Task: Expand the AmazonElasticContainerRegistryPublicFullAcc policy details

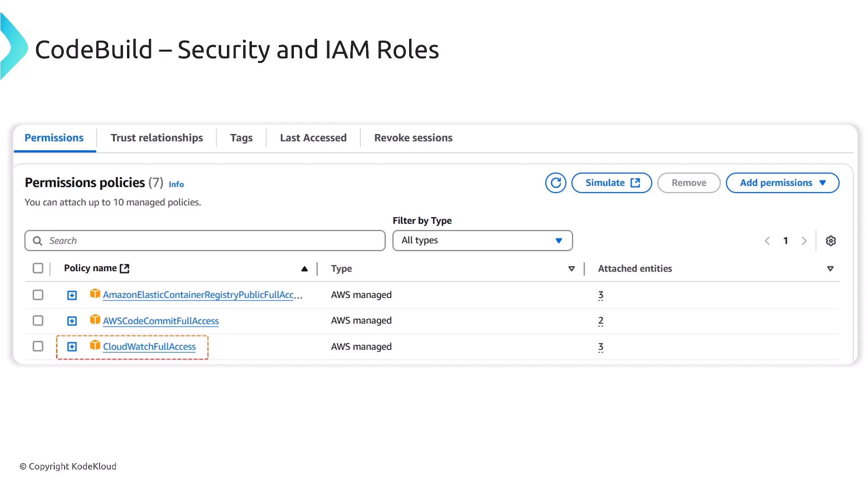Action: coord(72,296)
